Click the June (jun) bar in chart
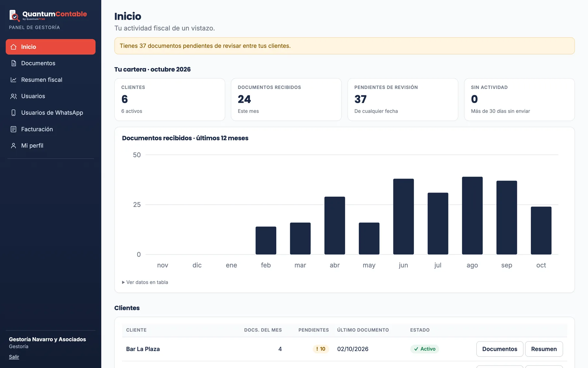588x368 pixels. coord(403,217)
